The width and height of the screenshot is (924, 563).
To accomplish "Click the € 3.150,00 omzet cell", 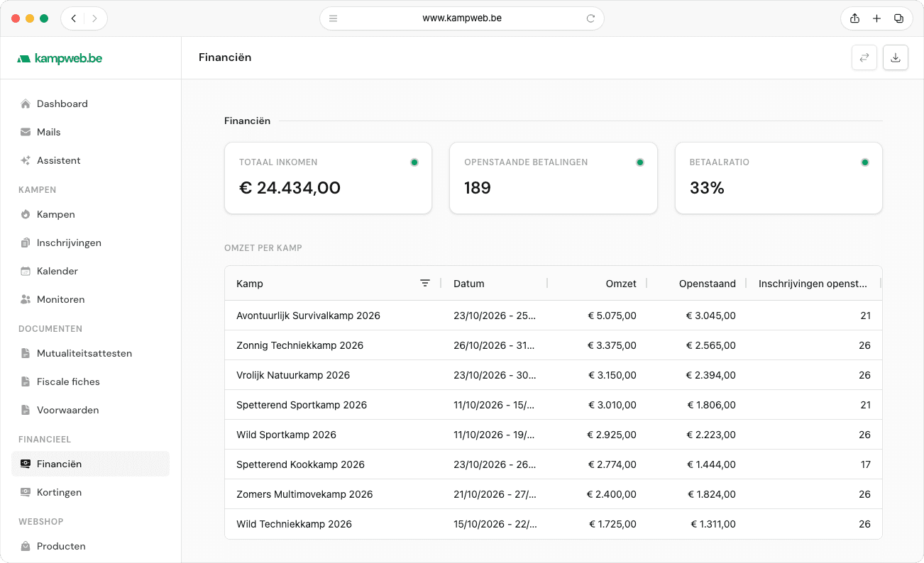I will [612, 375].
